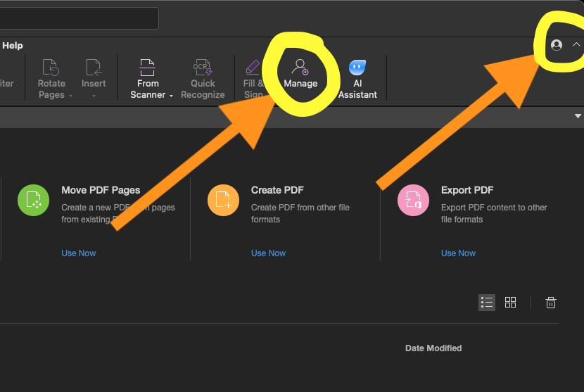
Task: Expand the small triangle below the ribbon
Action: pyautogui.click(x=578, y=115)
